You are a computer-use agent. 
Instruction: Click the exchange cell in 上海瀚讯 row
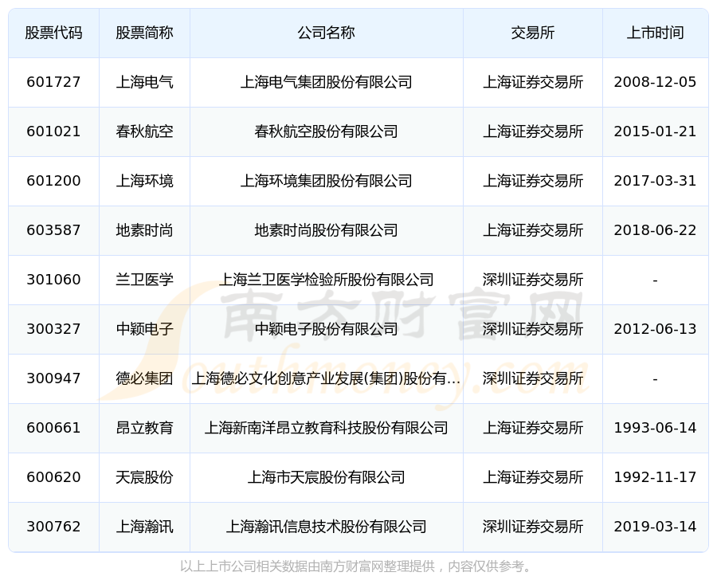[533, 527]
